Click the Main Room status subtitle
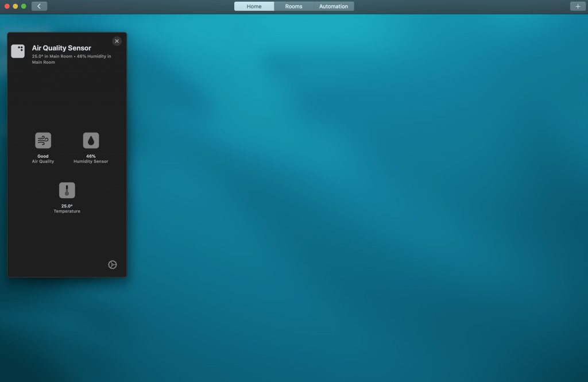Viewport: 588px width, 382px height. [71, 59]
